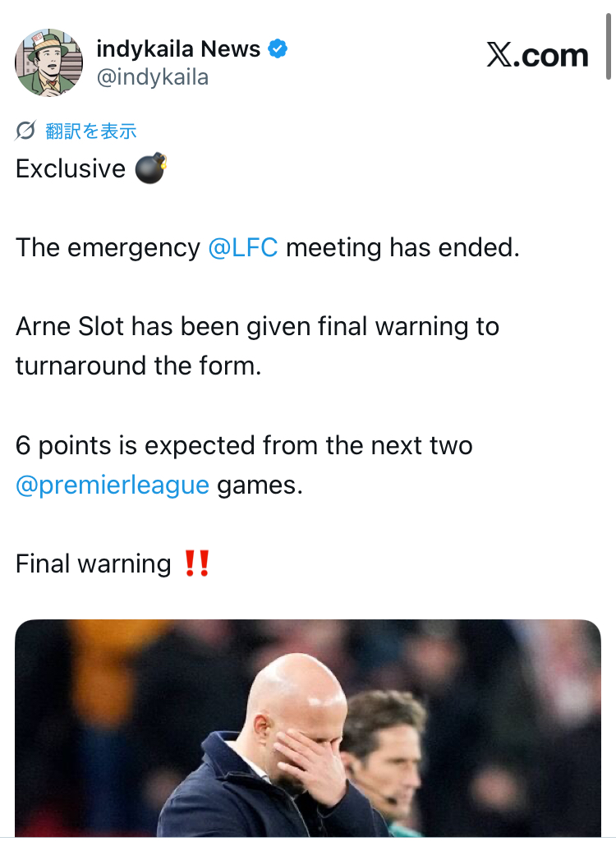
Task: Click the vertical scrollbar at right edge
Action: click(609, 41)
